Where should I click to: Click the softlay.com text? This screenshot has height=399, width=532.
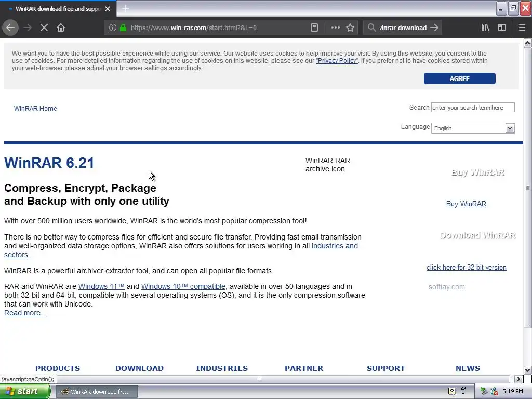pyautogui.click(x=446, y=287)
